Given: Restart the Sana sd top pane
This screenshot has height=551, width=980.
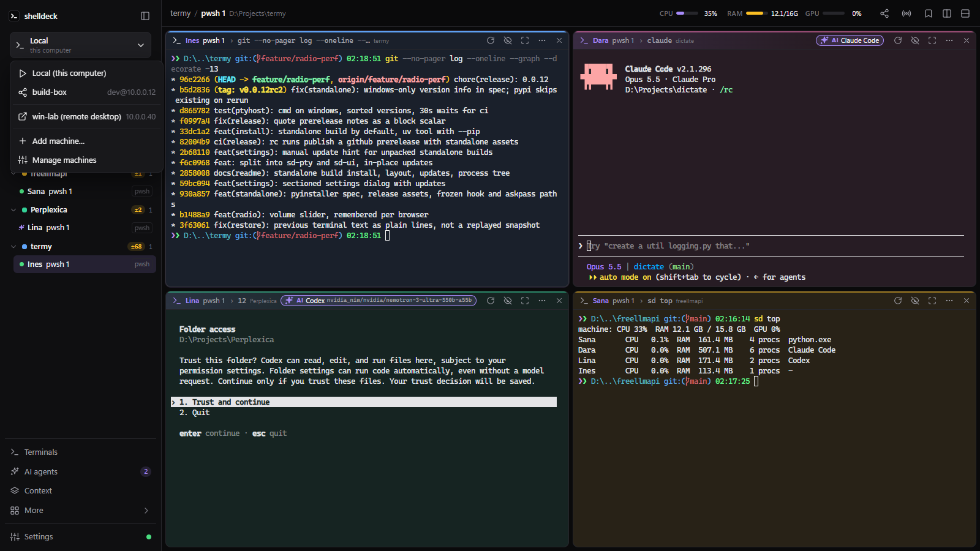Looking at the screenshot, I should click(898, 301).
